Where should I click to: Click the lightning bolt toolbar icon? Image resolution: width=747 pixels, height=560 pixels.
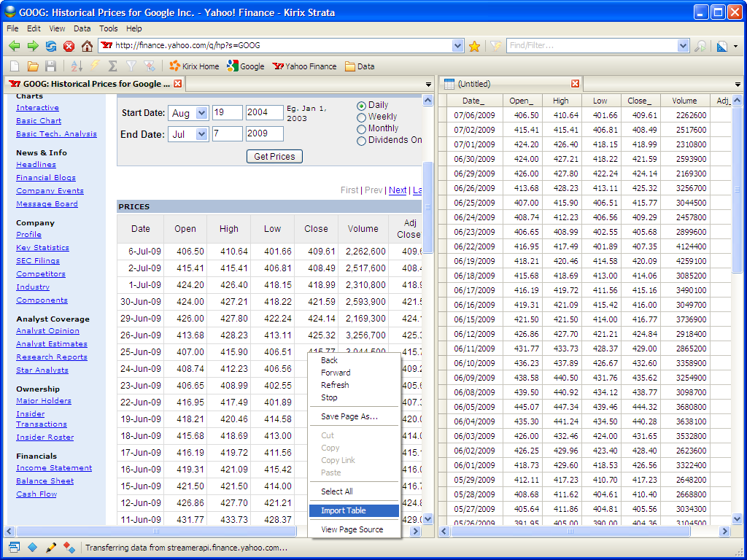[x=95, y=66]
